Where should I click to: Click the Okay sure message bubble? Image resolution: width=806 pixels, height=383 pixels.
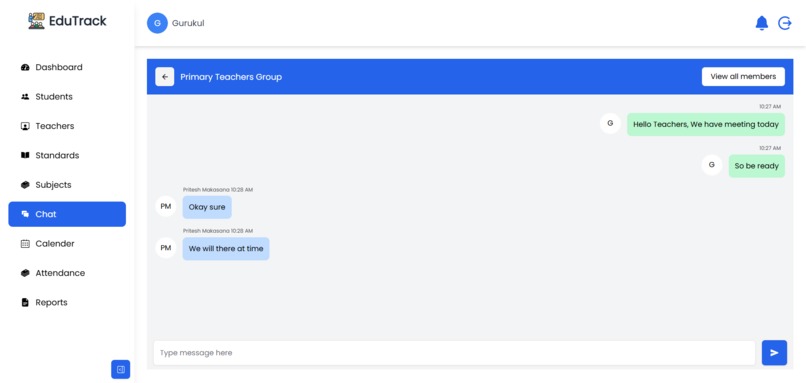pos(207,207)
